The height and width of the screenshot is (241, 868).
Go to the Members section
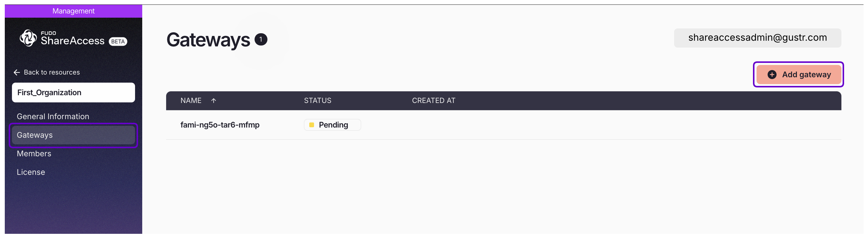[34, 154]
